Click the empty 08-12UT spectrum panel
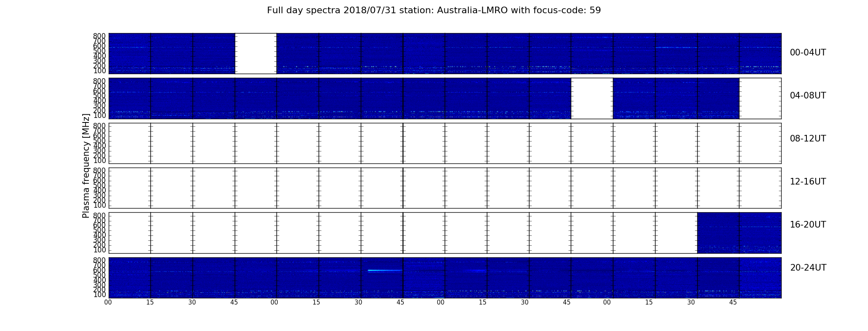The image size is (868, 331). [x=445, y=143]
